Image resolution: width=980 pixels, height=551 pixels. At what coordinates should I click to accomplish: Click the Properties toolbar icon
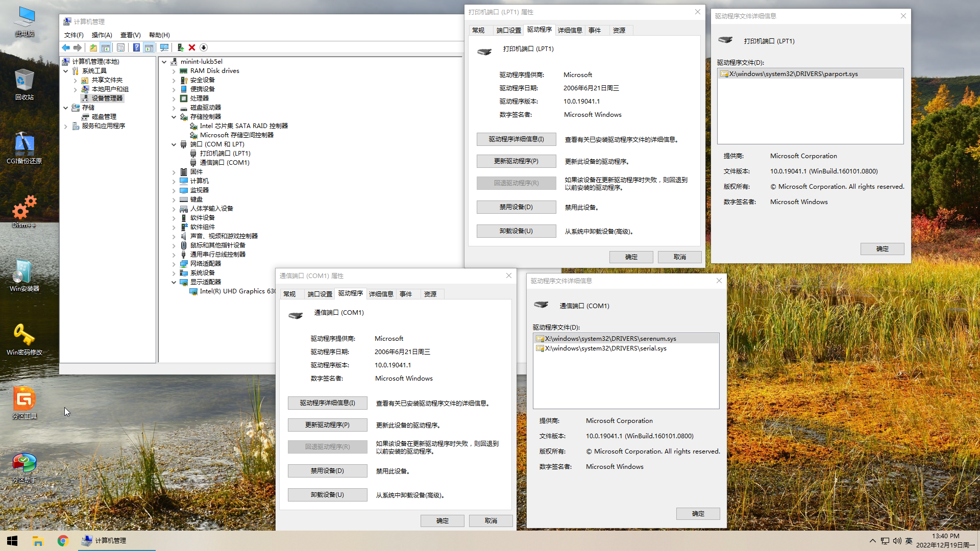(x=120, y=47)
